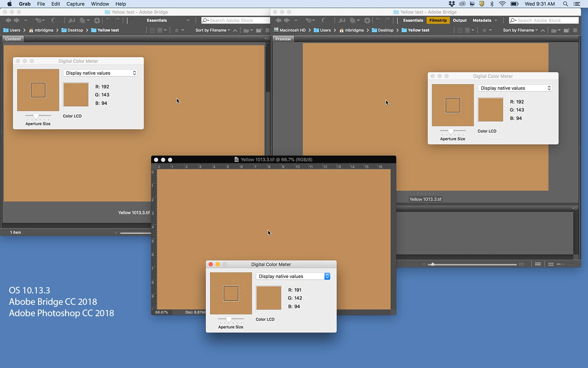Open Display native values dropdown in left color meter

tap(100, 73)
